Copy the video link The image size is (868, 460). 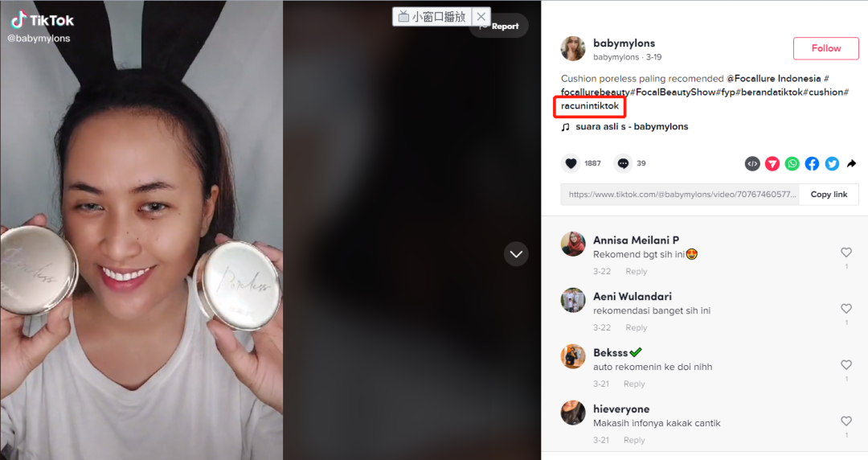[x=829, y=195]
